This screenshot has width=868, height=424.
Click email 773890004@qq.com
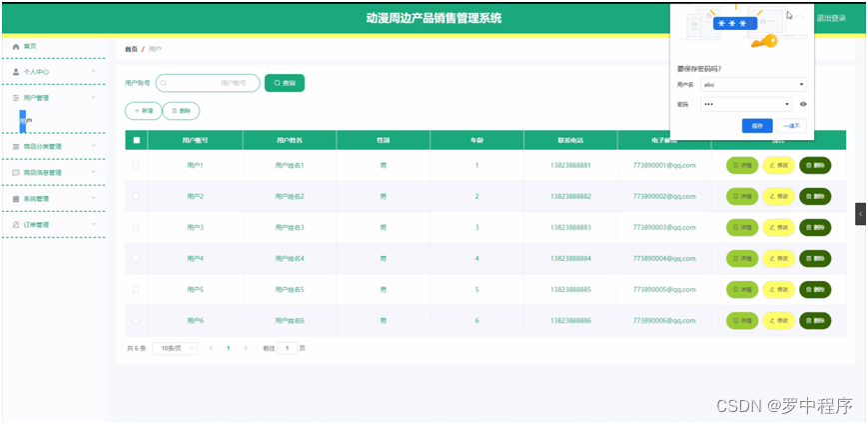click(x=664, y=258)
